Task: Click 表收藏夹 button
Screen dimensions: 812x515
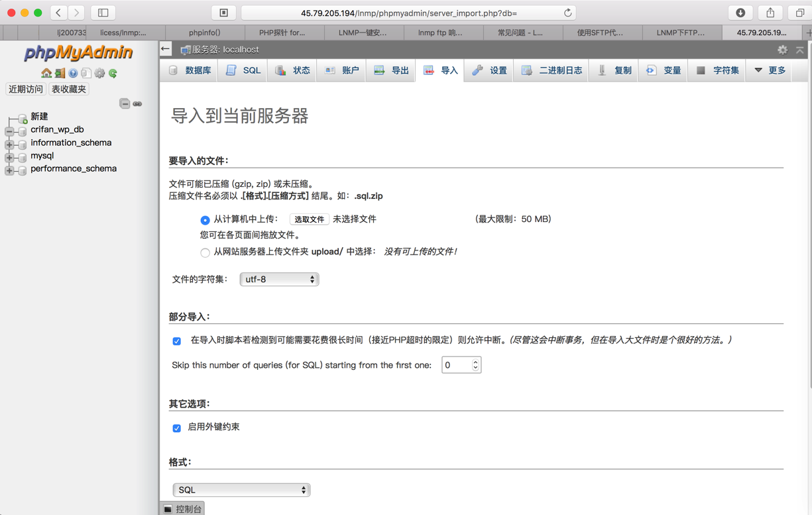Action: point(69,89)
